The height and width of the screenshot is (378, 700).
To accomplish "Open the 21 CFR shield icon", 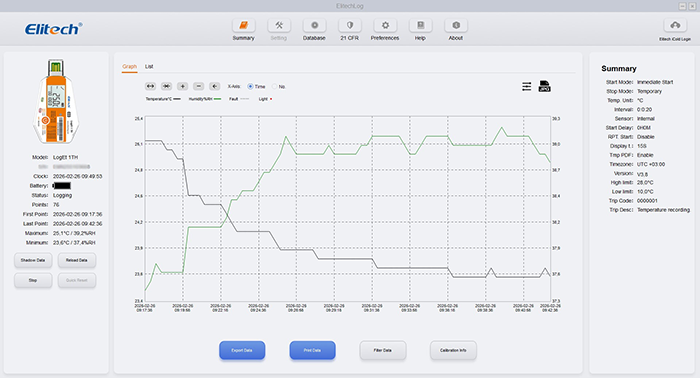I will 350,25.
